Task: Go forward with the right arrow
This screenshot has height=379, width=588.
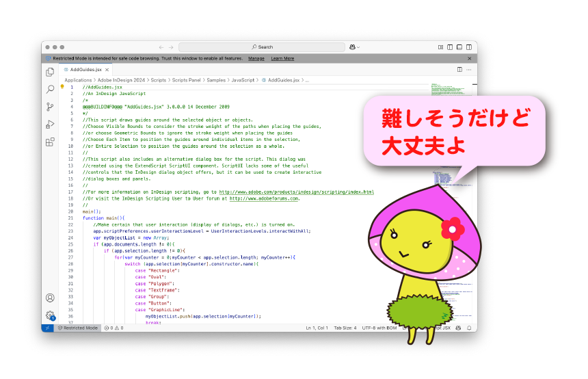Action: point(171,47)
